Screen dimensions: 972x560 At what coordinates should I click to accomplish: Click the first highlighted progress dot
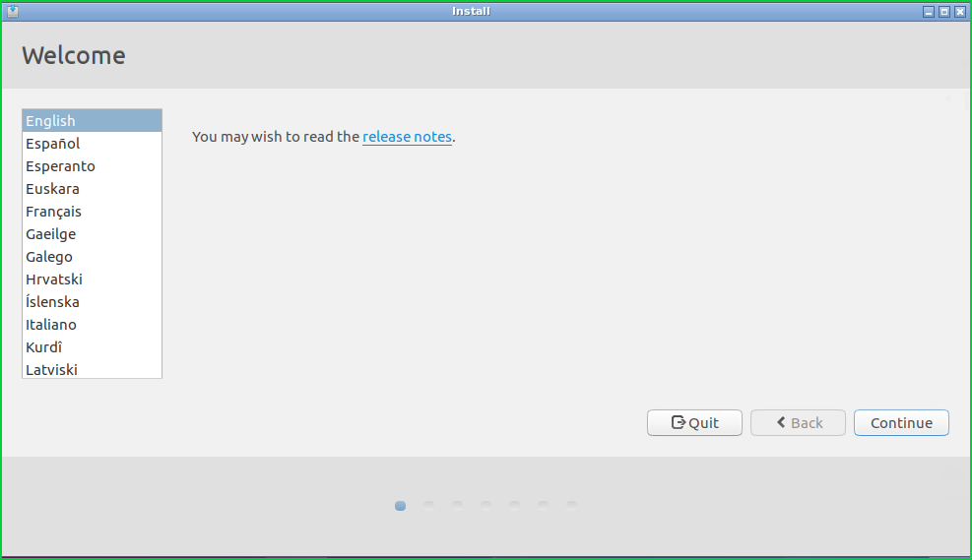(x=401, y=506)
